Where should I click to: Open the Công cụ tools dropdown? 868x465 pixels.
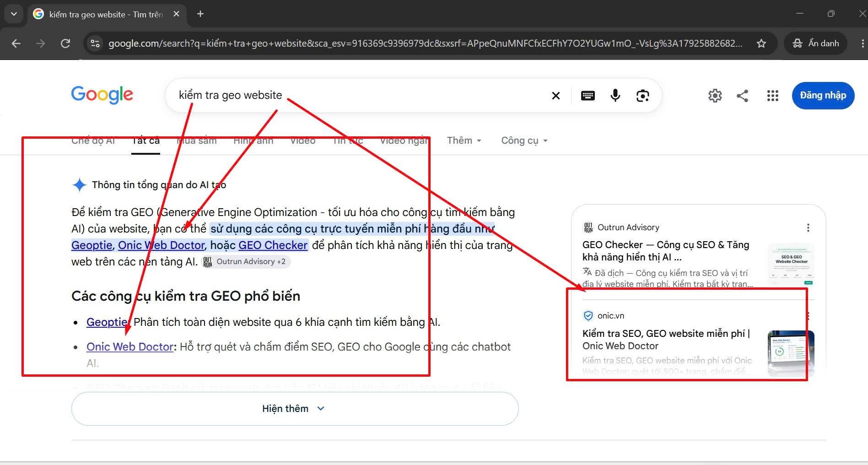click(x=524, y=141)
